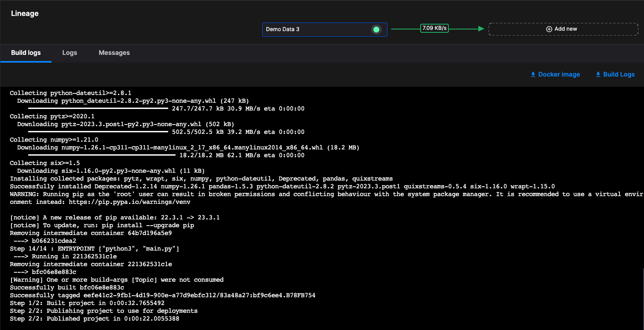
Task: Click the 'Successfully built bfc06e8e883c' log line
Action: point(67,287)
